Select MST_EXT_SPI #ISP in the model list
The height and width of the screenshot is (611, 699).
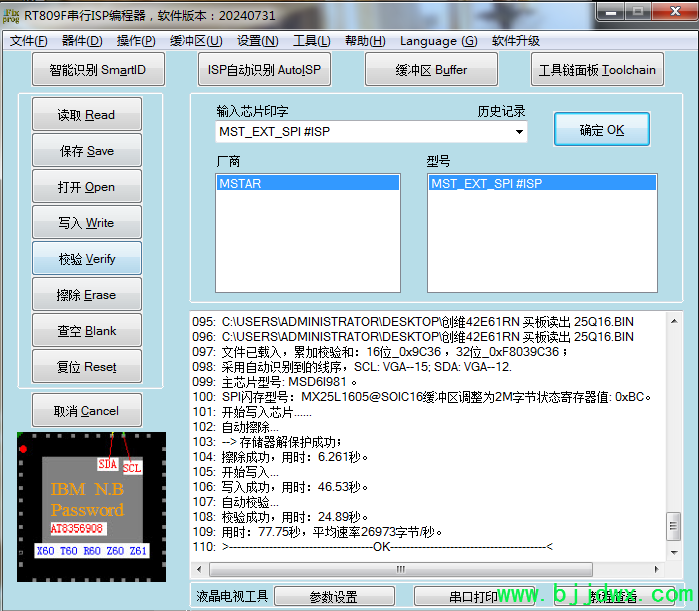click(x=542, y=184)
